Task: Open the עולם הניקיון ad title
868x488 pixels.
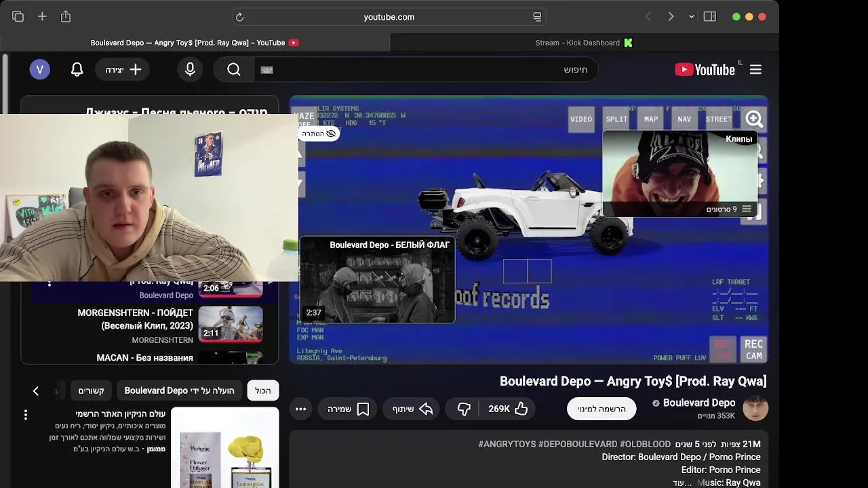Action: pyautogui.click(x=121, y=413)
